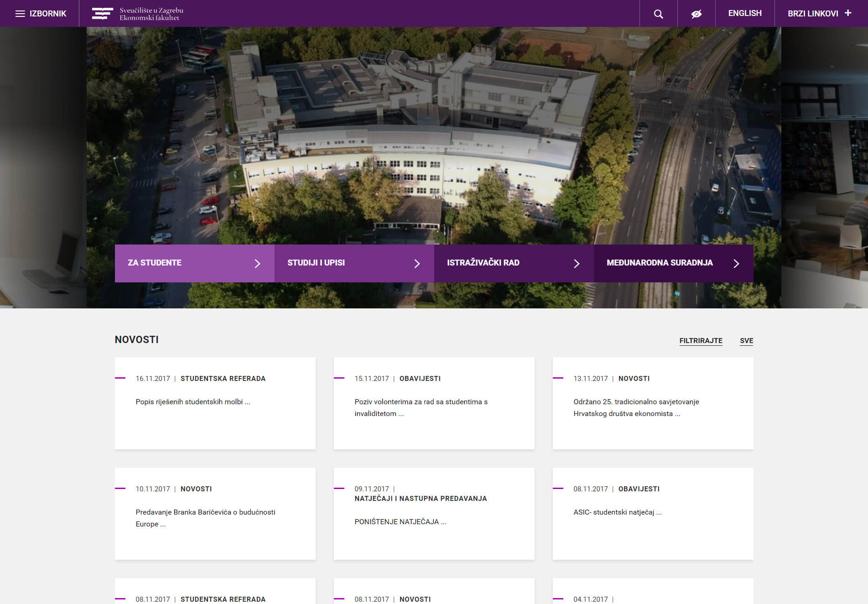Open the Popis riješenih studentskih molbi article
The height and width of the screenshot is (604, 868).
tap(192, 402)
